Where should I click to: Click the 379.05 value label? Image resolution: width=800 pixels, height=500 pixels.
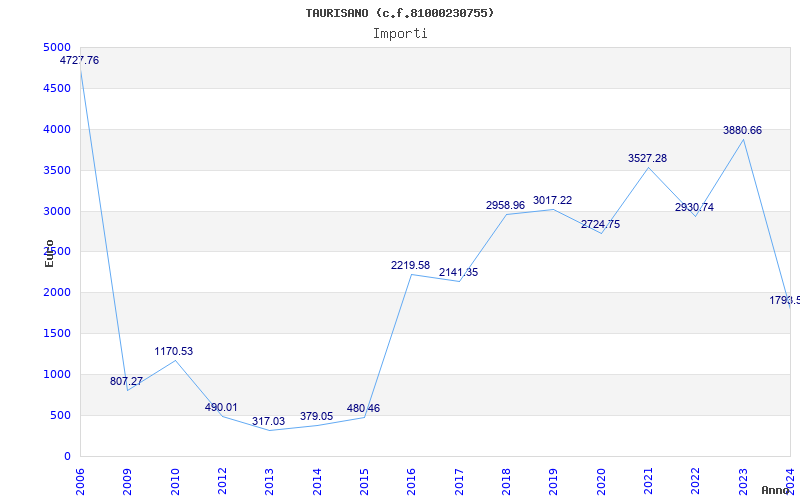coord(316,416)
